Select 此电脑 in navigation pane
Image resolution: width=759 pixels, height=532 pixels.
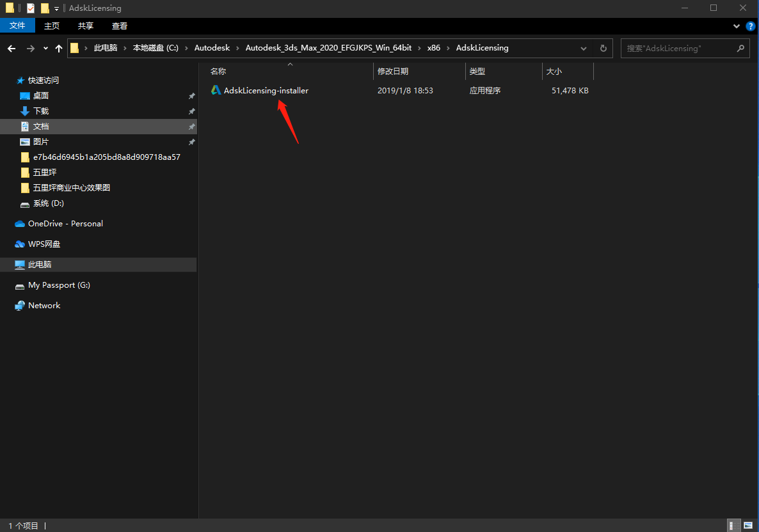tap(40, 265)
